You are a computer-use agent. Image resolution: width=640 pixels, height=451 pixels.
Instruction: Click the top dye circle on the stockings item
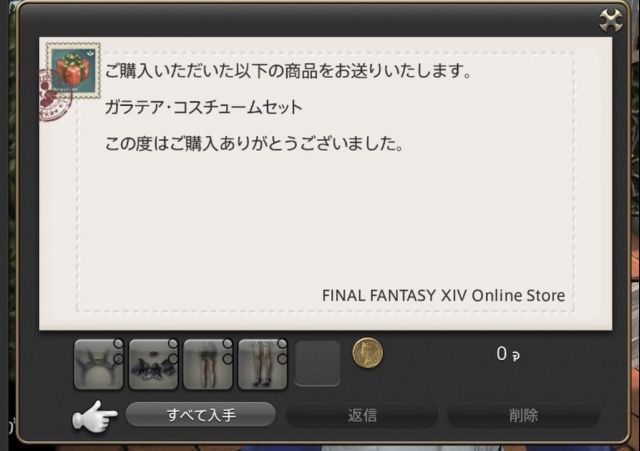(282, 344)
